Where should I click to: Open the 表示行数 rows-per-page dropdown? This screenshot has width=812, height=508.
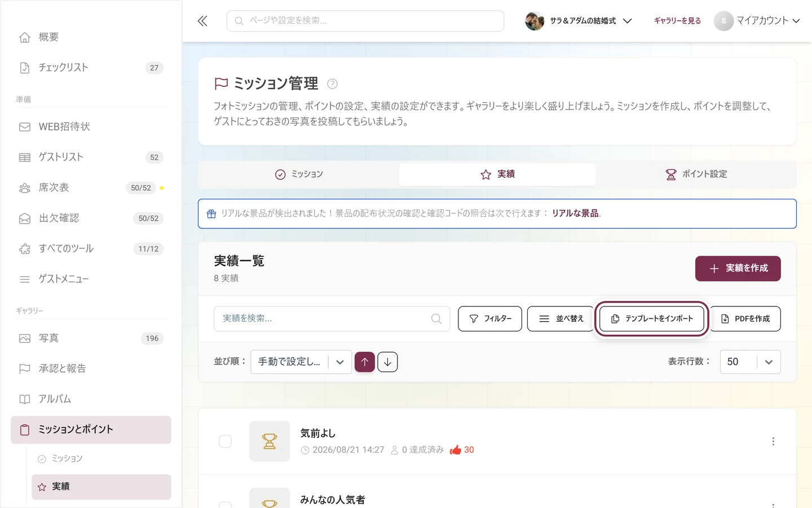pyautogui.click(x=750, y=362)
